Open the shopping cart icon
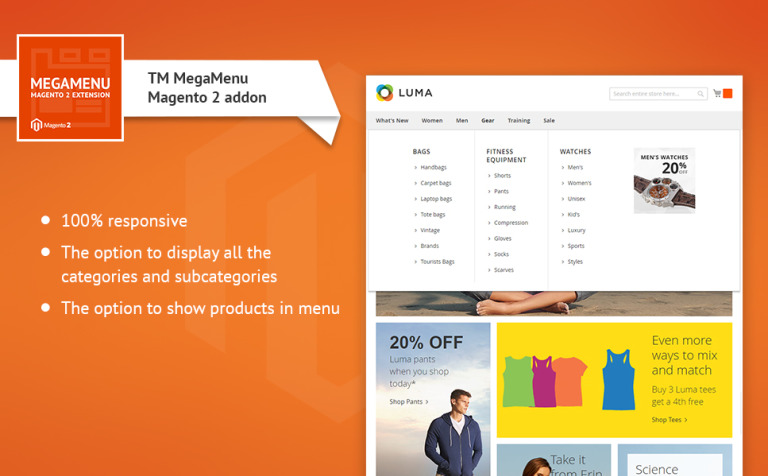Screen dimensions: 768x476 tap(717, 93)
